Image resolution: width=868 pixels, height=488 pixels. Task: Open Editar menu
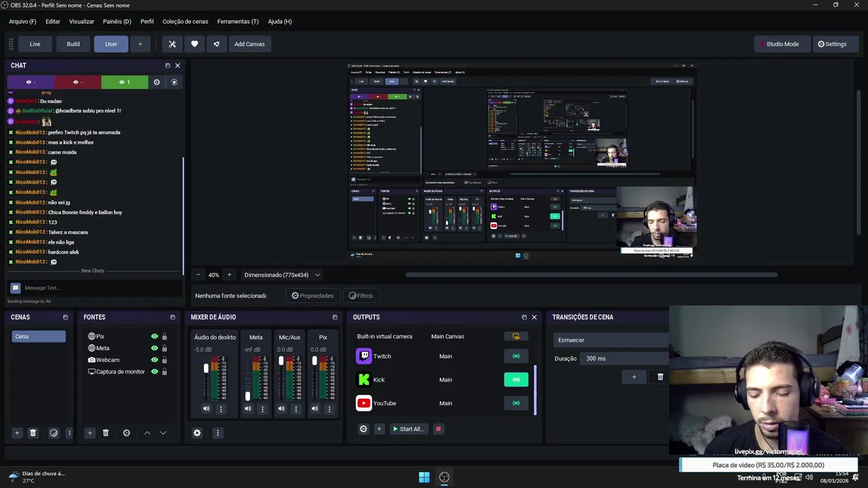(53, 22)
